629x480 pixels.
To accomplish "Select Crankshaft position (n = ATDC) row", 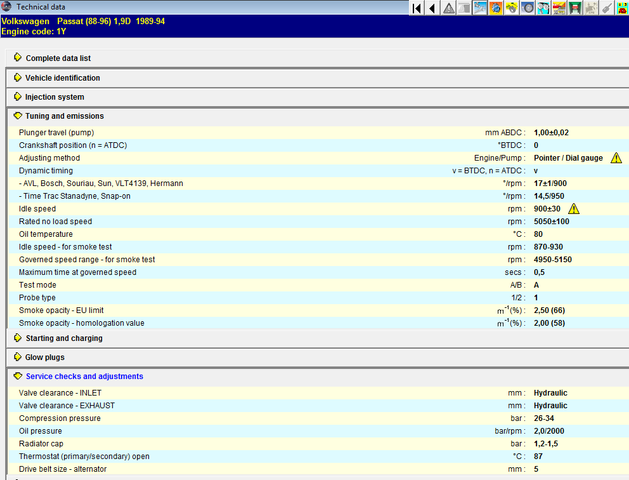I will coord(319,145).
